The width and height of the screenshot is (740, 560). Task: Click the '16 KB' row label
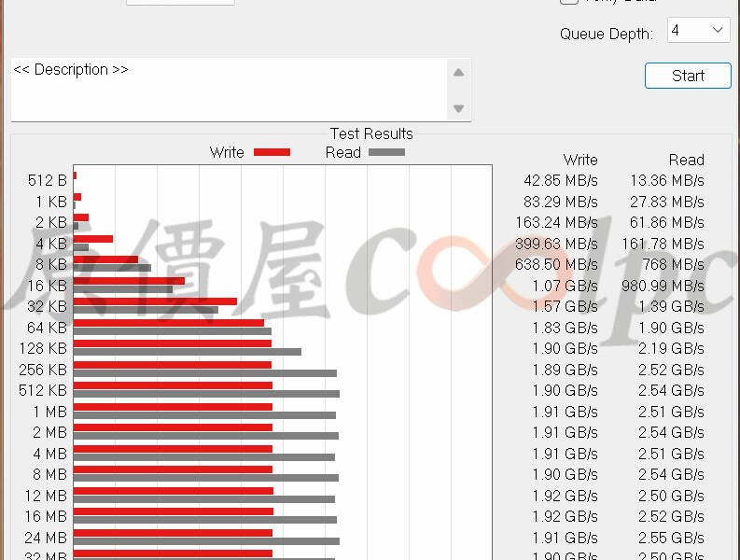tap(48, 286)
